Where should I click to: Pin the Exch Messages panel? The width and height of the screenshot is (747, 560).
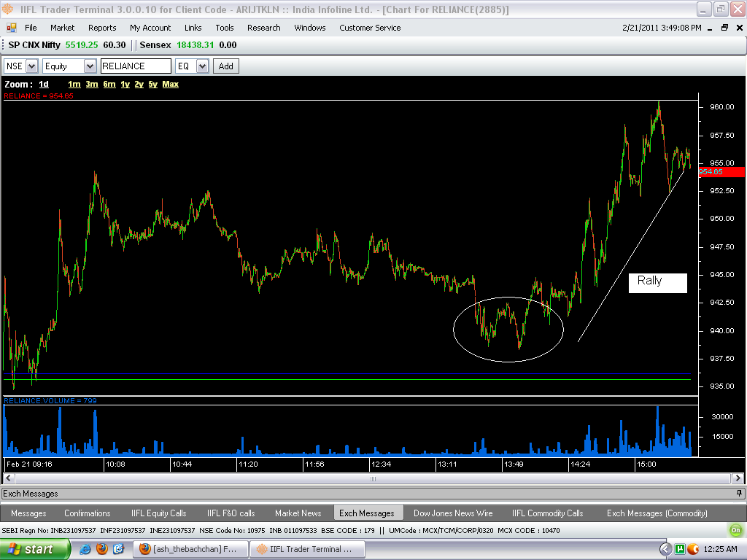pyautogui.click(x=739, y=494)
